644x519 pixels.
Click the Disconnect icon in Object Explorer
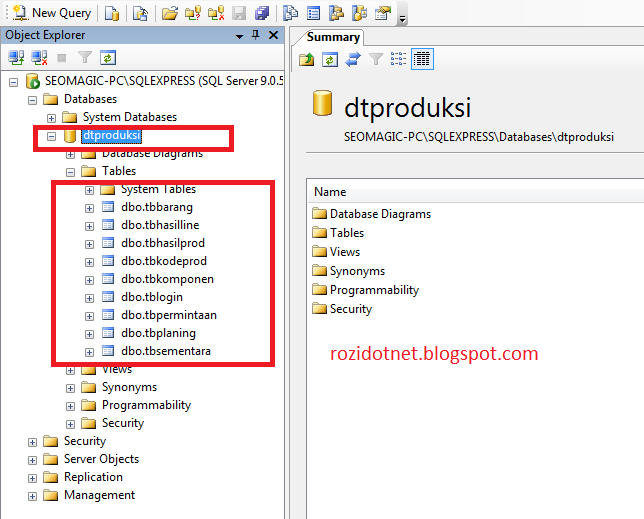(x=39, y=58)
